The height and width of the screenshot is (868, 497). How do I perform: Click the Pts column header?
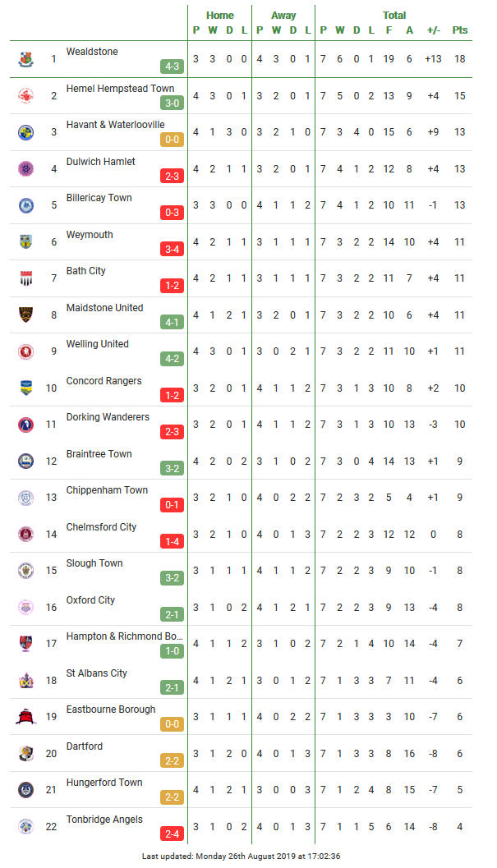tap(459, 30)
